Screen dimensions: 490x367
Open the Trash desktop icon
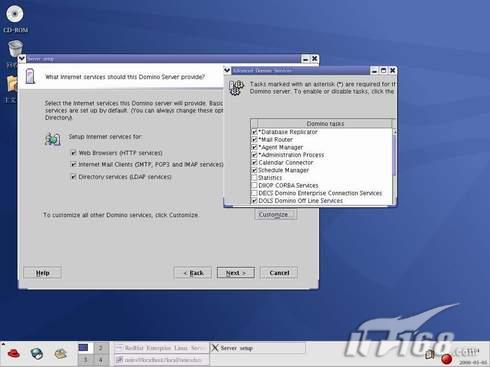[x=15, y=49]
